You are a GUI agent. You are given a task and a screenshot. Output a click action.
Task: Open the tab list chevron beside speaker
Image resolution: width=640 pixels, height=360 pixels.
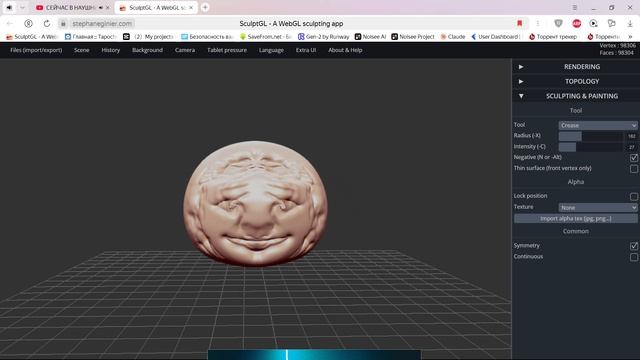tap(22, 7)
